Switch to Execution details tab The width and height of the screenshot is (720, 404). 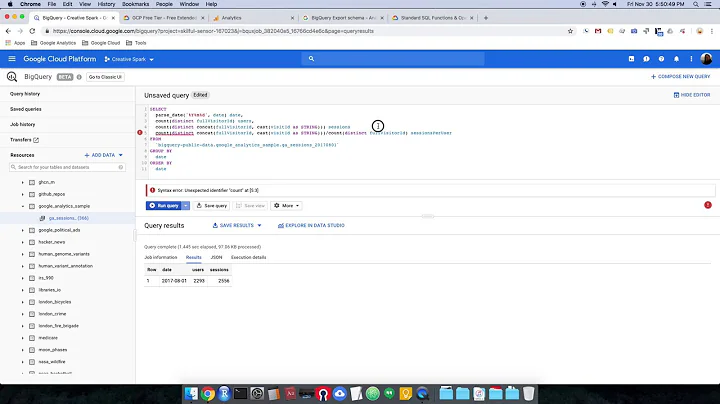pyautogui.click(x=248, y=258)
